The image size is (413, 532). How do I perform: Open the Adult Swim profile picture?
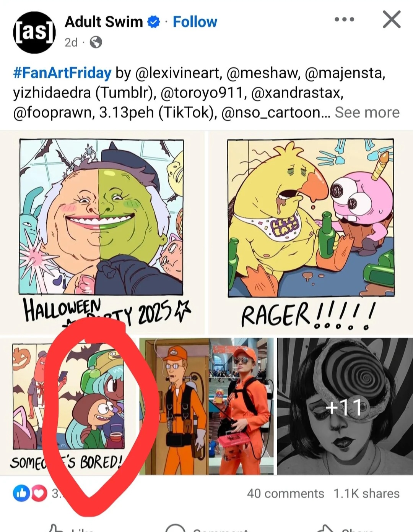[x=34, y=32]
